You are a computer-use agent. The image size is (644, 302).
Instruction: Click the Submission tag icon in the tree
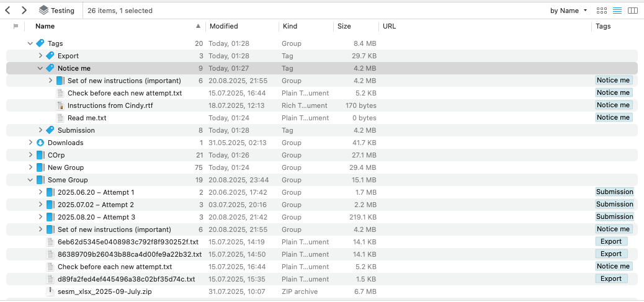[x=50, y=130]
